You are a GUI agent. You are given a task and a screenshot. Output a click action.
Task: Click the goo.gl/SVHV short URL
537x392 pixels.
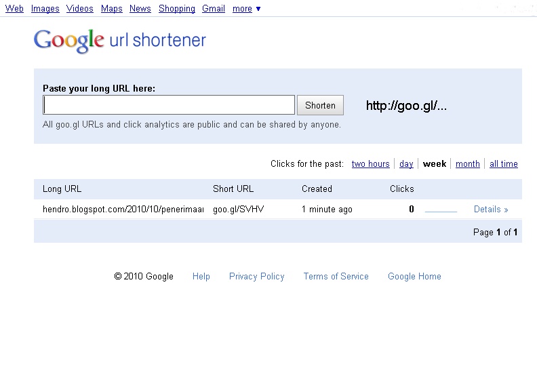(x=239, y=210)
